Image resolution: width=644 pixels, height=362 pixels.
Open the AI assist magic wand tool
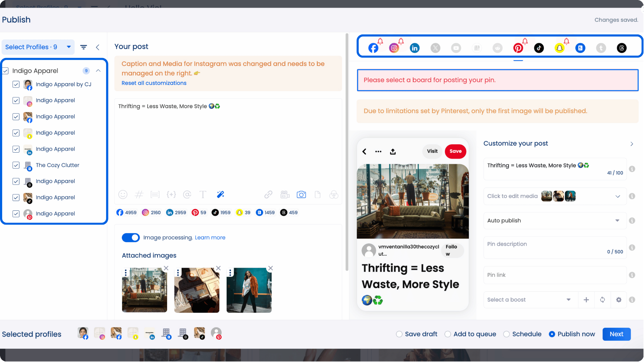click(220, 194)
